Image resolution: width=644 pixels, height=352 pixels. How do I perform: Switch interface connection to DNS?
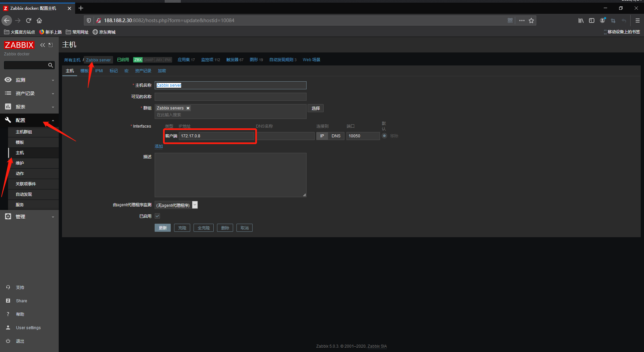pos(336,136)
